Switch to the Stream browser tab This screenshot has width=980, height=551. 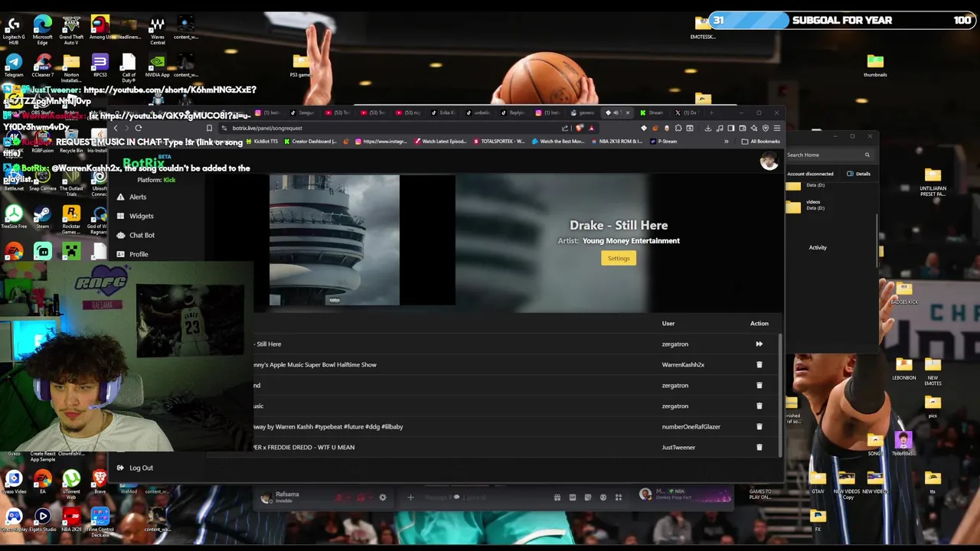pos(651,112)
